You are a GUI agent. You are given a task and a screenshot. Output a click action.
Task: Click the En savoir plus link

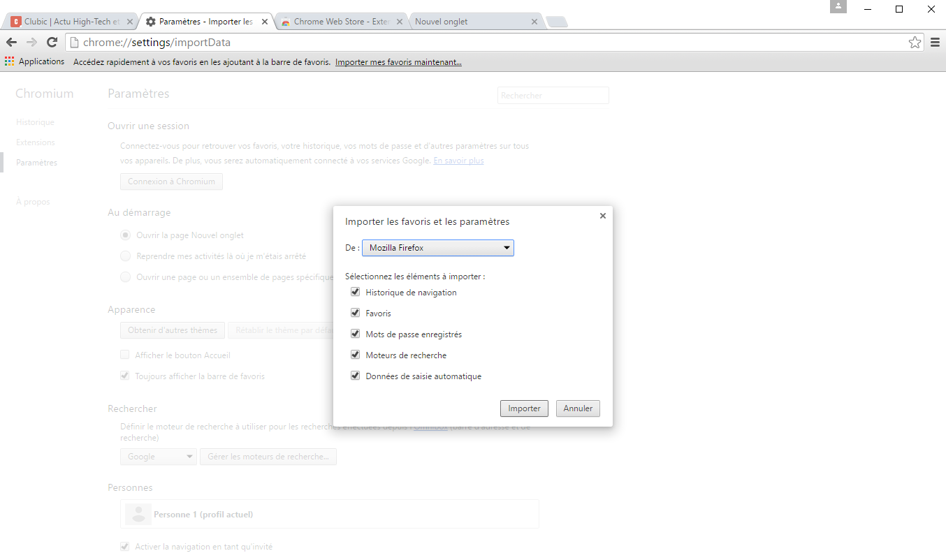458,161
